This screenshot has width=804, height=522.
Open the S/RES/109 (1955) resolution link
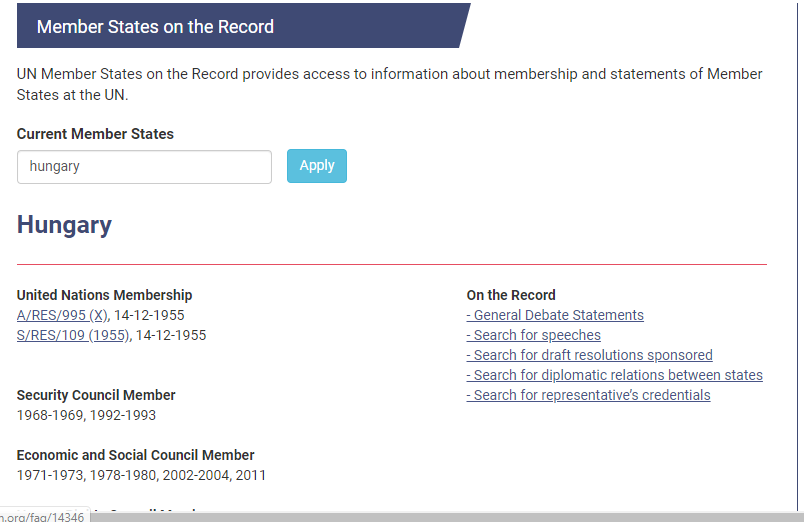click(73, 335)
